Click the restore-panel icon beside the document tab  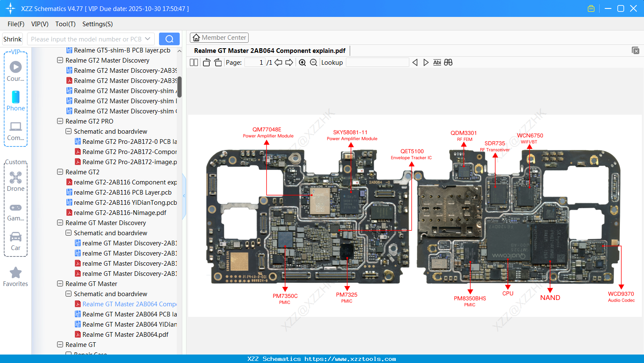635,50
